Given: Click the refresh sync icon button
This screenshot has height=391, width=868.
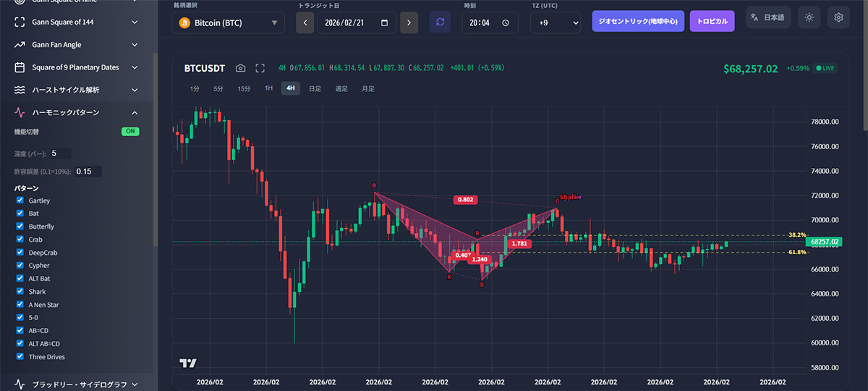Looking at the screenshot, I should tap(440, 22).
